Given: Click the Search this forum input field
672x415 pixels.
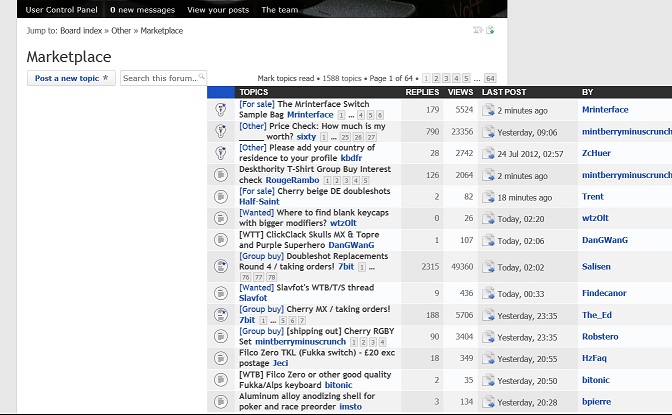Looking at the screenshot, I should click(x=158, y=78).
